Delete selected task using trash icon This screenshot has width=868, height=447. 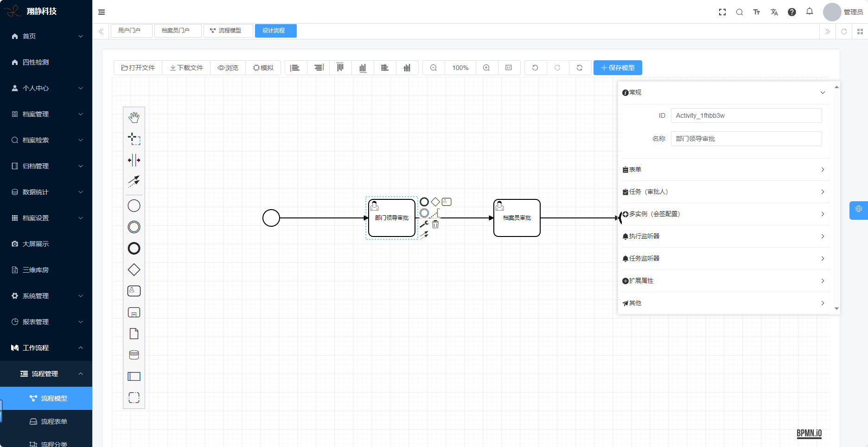[435, 224]
